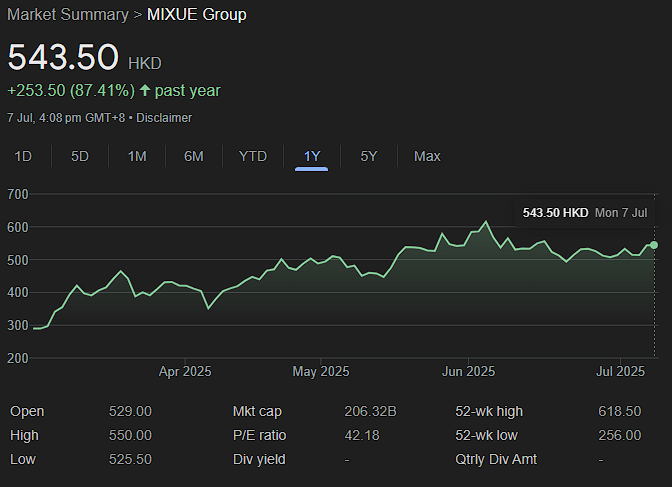Click the 543.50 HKD chart tooltip
Image resolution: width=672 pixels, height=487 pixels.
point(585,213)
